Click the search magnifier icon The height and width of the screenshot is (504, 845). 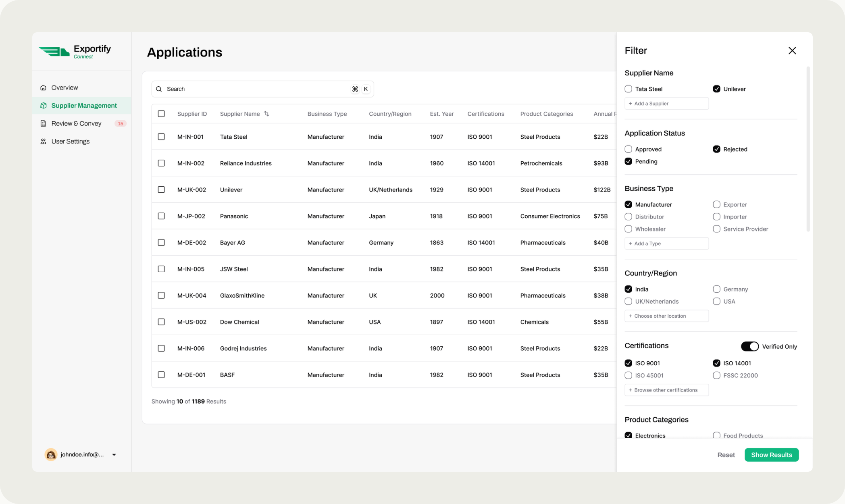click(159, 89)
